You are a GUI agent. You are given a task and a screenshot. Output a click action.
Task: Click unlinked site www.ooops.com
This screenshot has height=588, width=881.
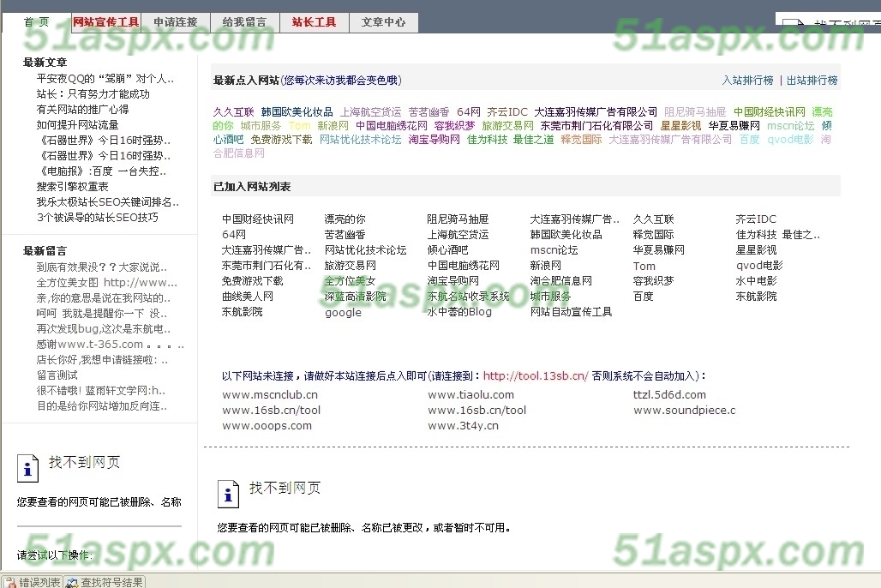(267, 426)
